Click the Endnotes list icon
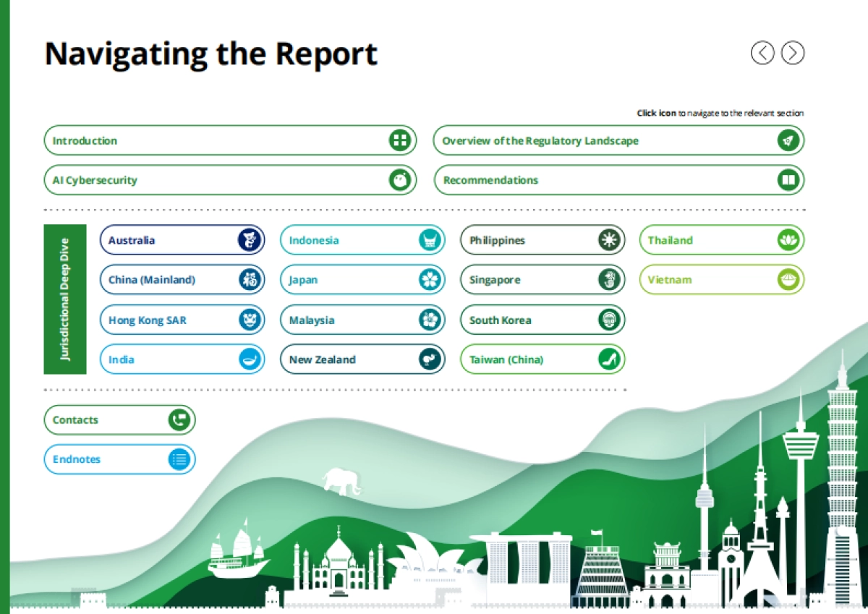The image size is (868, 614). [x=179, y=459]
